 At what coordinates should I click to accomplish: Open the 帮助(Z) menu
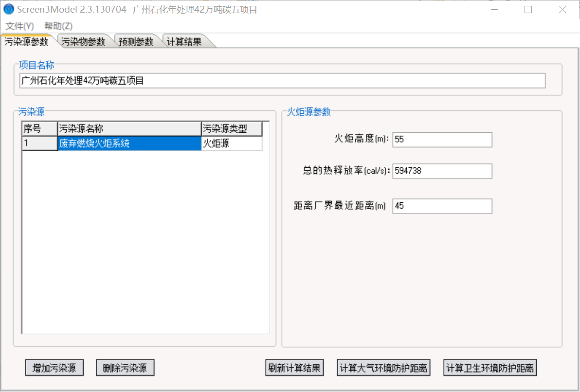pos(58,26)
